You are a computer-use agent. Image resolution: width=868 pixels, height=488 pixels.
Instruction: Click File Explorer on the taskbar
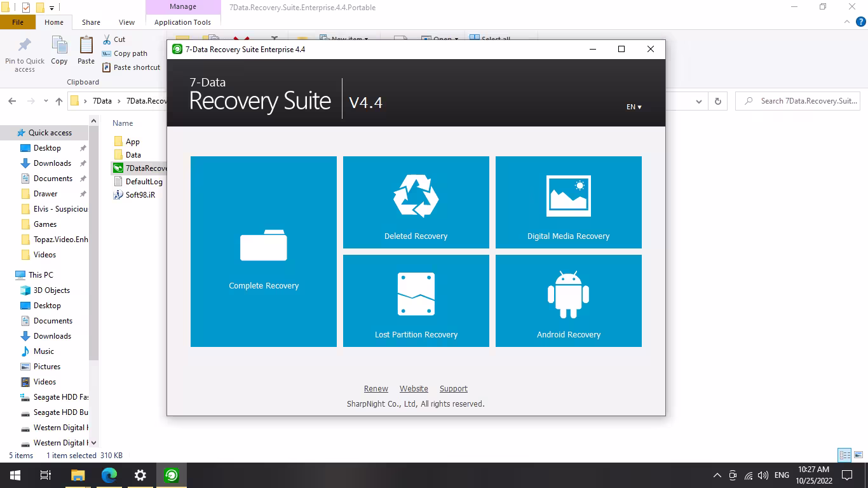tap(78, 475)
